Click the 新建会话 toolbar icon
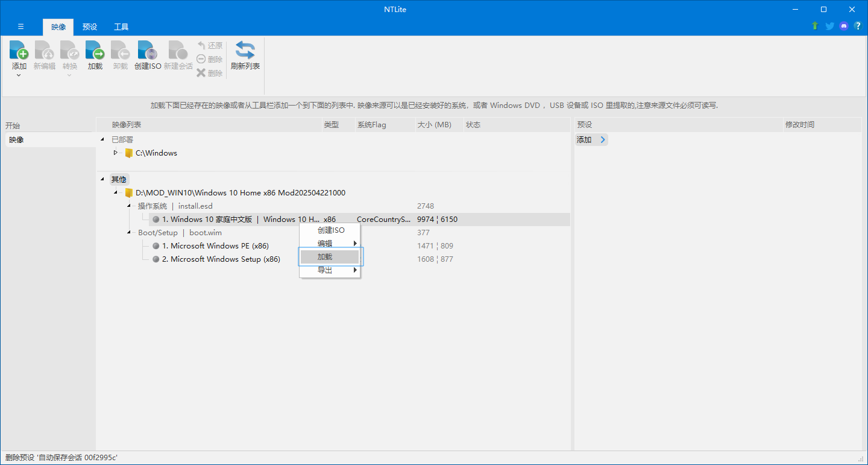The width and height of the screenshot is (868, 465). tap(178, 50)
